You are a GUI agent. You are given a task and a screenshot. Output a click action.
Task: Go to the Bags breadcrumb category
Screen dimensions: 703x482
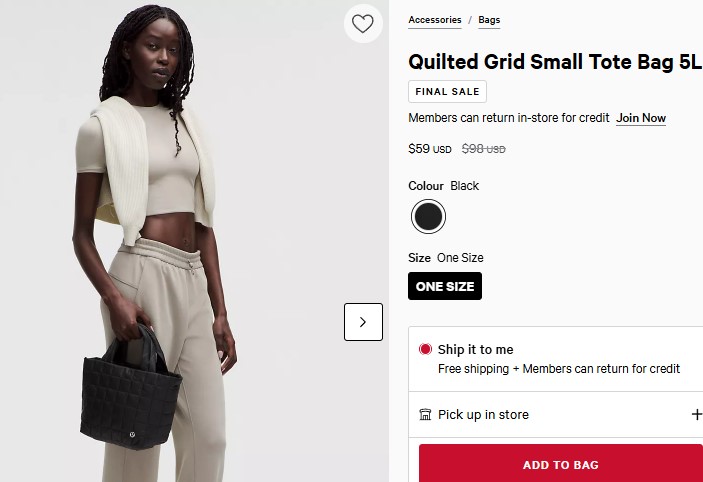tap(489, 20)
